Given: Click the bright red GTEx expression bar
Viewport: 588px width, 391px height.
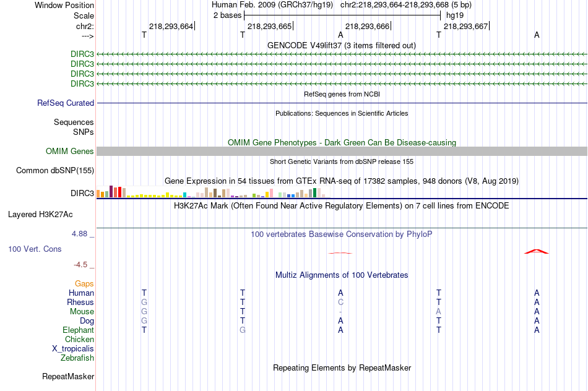Looking at the screenshot, I should [x=119, y=192].
